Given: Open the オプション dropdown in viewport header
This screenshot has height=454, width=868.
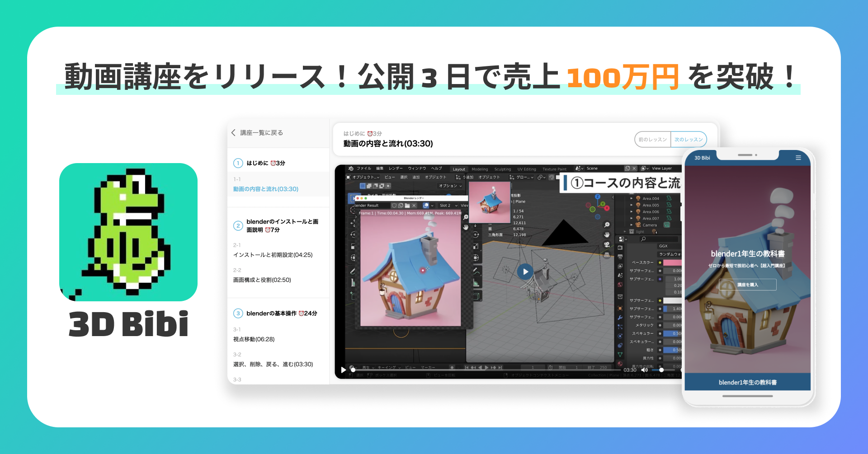Looking at the screenshot, I should pos(450,186).
